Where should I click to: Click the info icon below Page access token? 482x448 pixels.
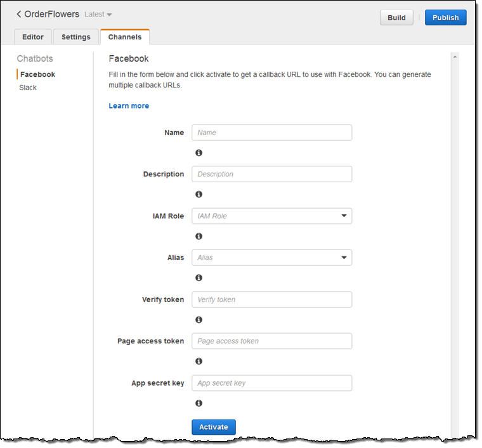click(x=199, y=361)
